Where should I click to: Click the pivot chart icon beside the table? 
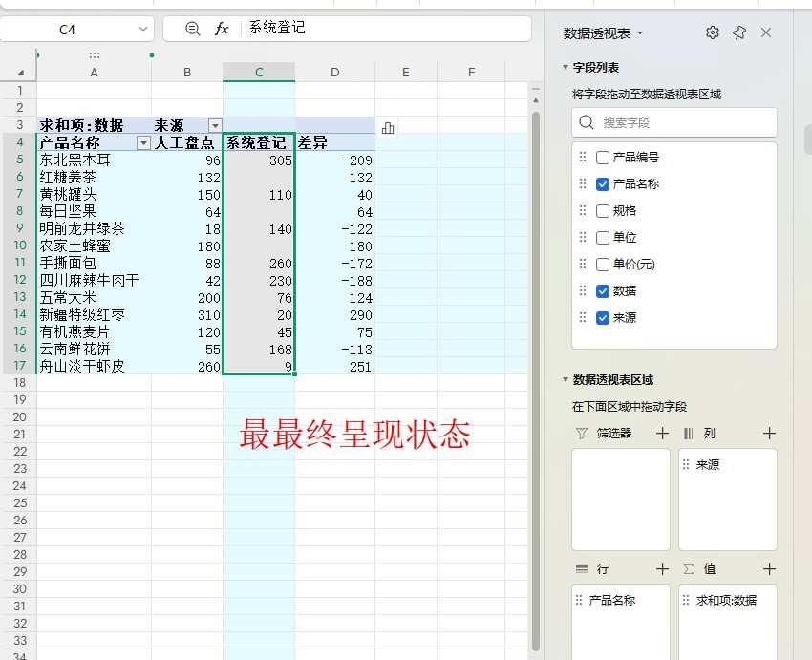(388, 127)
